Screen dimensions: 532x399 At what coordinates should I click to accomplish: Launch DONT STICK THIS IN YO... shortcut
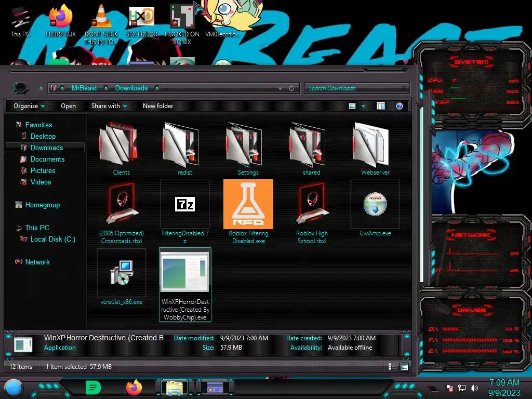coord(101,25)
